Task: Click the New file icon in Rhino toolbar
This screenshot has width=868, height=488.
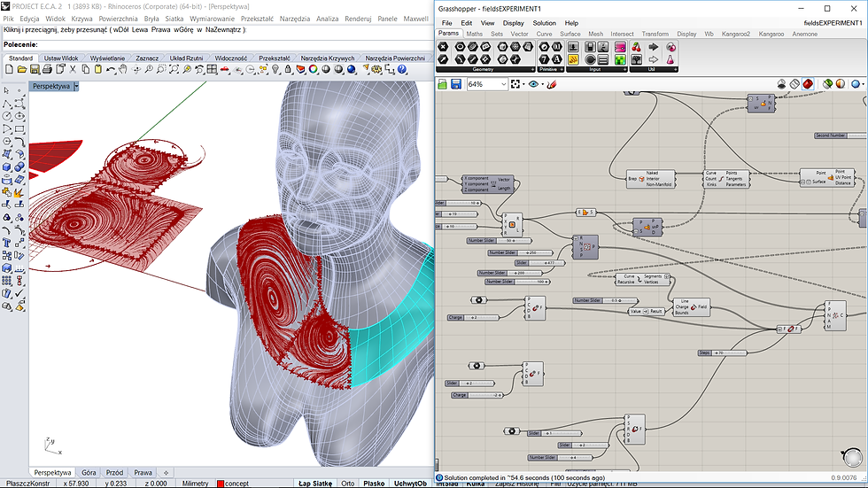Action: pyautogui.click(x=9, y=70)
